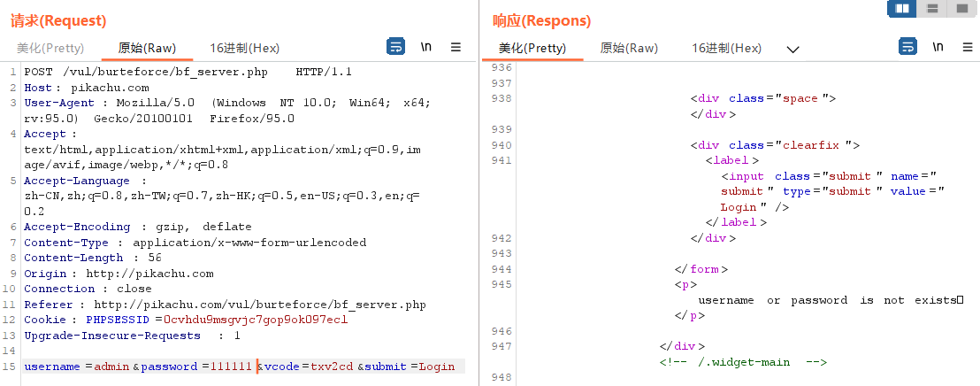Switch to side-by-side split layout

click(x=902, y=9)
